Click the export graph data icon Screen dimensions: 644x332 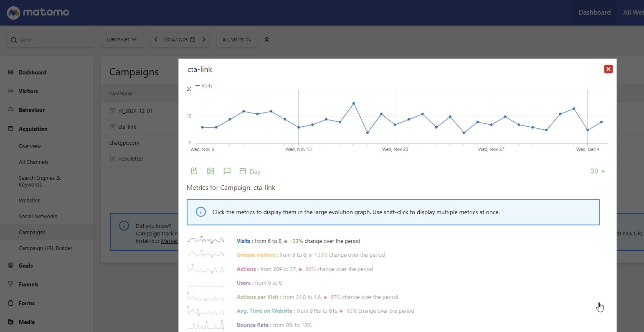coord(194,171)
